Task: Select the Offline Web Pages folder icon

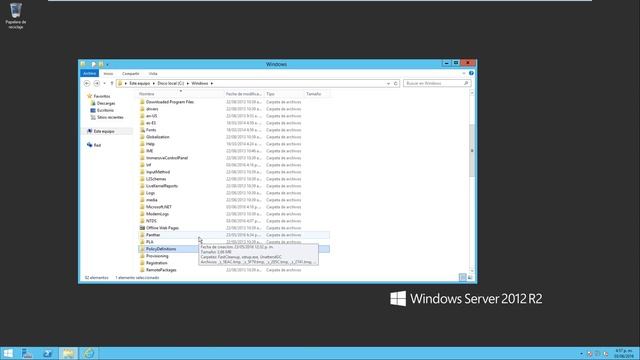Action: click(142, 228)
